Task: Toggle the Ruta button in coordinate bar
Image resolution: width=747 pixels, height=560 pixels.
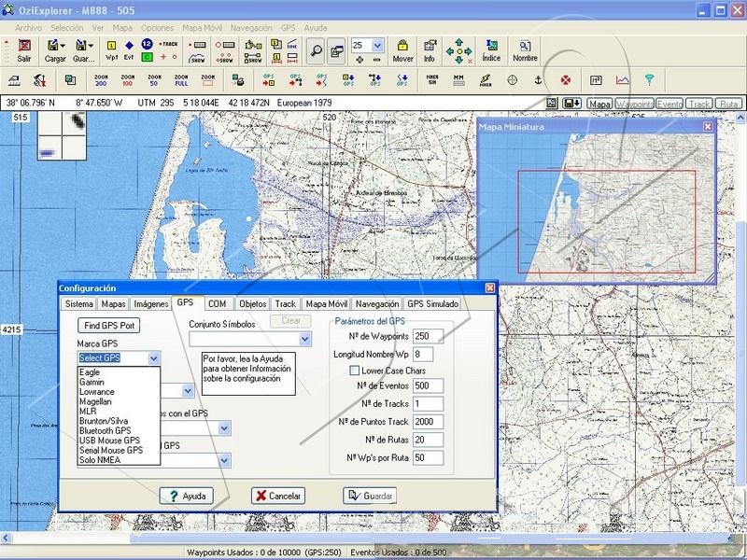Action: tap(728, 104)
